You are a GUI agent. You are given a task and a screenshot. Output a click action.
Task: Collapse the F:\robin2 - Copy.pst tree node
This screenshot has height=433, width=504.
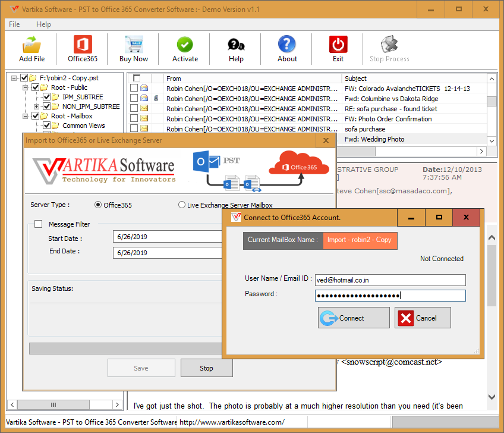pos(14,78)
